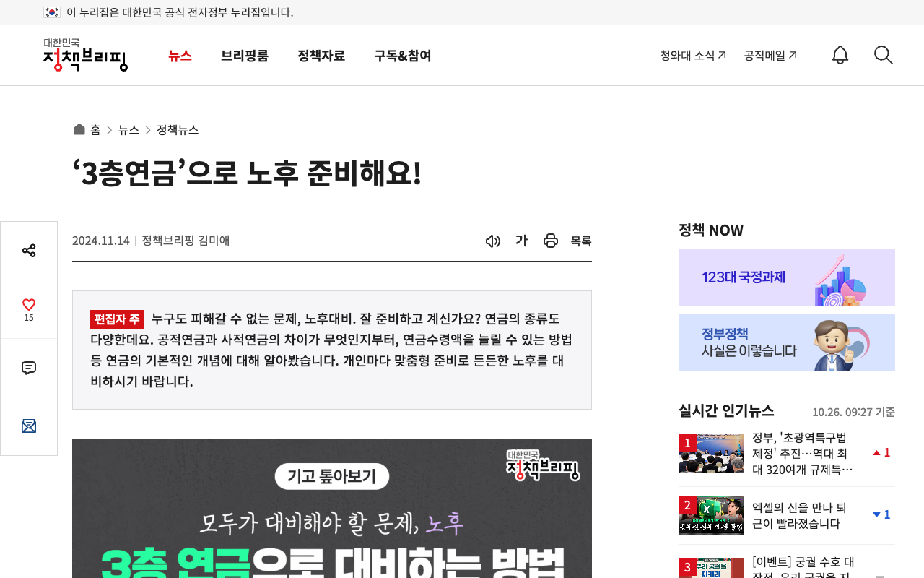Go to 뉴스 in breadcrumb
924x578 pixels.
(128, 130)
